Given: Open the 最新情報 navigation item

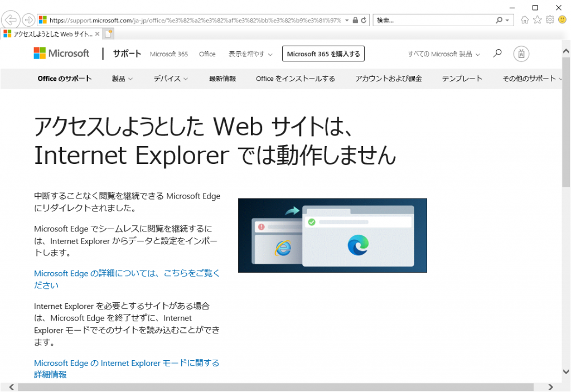Looking at the screenshot, I should point(222,78).
